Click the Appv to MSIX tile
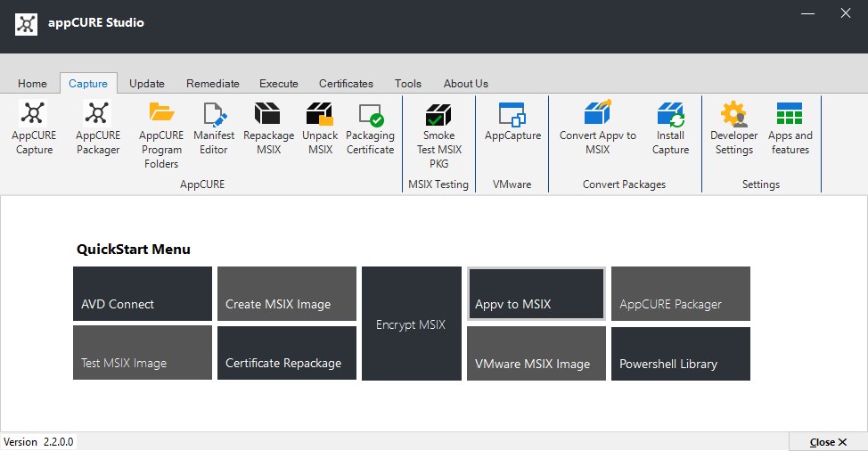 point(536,294)
